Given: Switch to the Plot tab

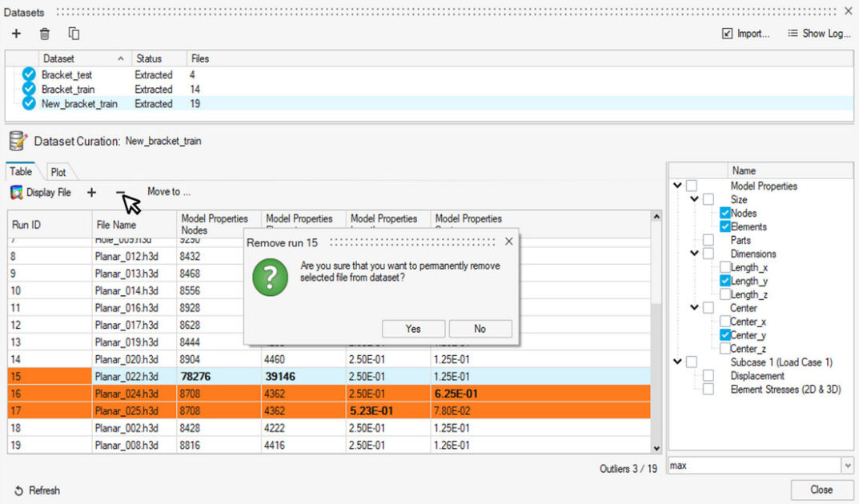Looking at the screenshot, I should pos(58,172).
